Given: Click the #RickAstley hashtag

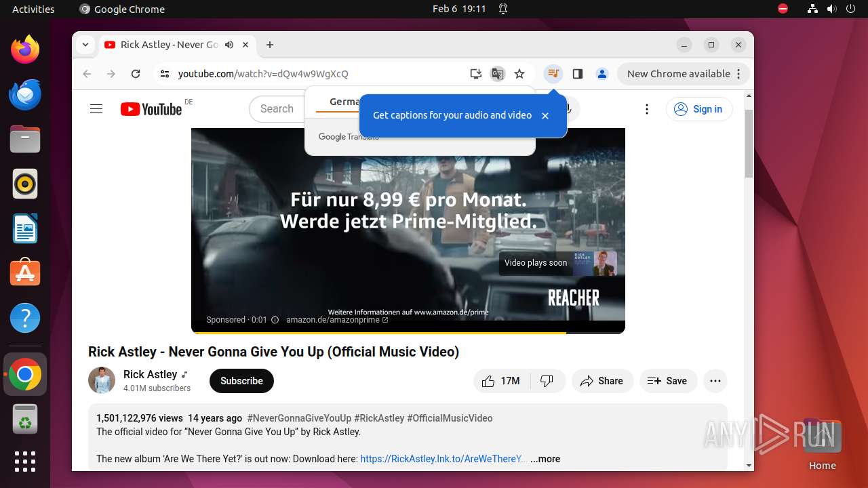Looking at the screenshot, I should (x=379, y=418).
